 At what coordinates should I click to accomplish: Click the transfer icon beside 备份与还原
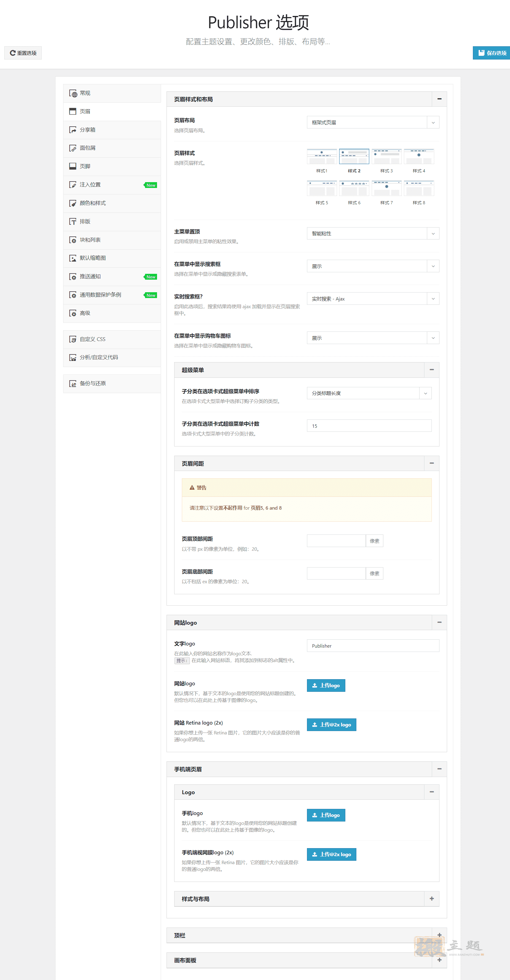click(x=73, y=384)
